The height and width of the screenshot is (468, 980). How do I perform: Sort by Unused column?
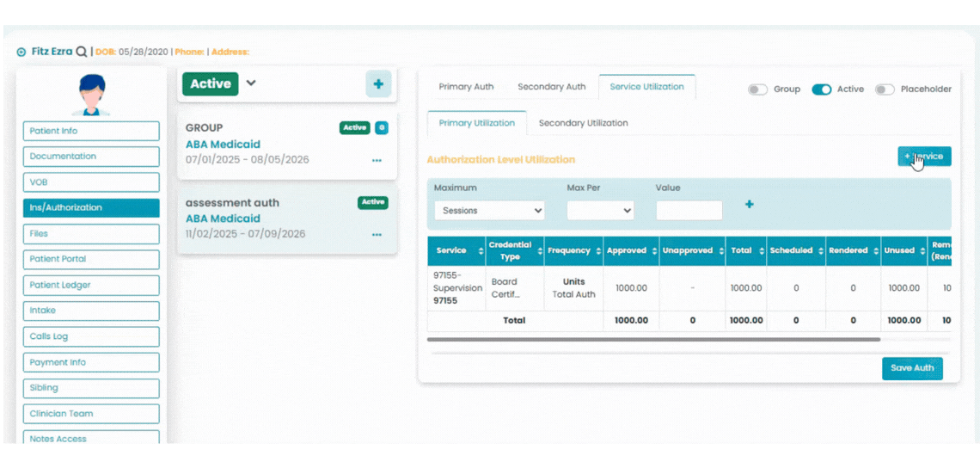coord(922,250)
